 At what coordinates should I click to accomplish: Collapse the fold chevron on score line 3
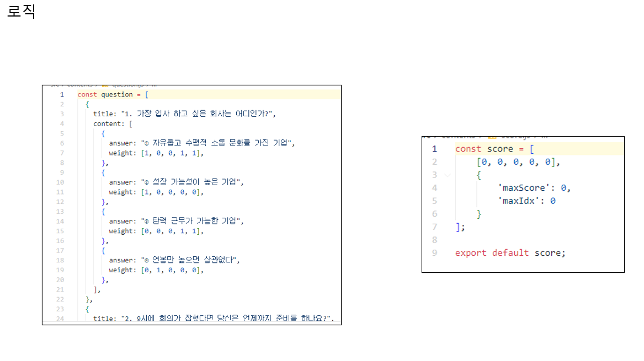447,175
